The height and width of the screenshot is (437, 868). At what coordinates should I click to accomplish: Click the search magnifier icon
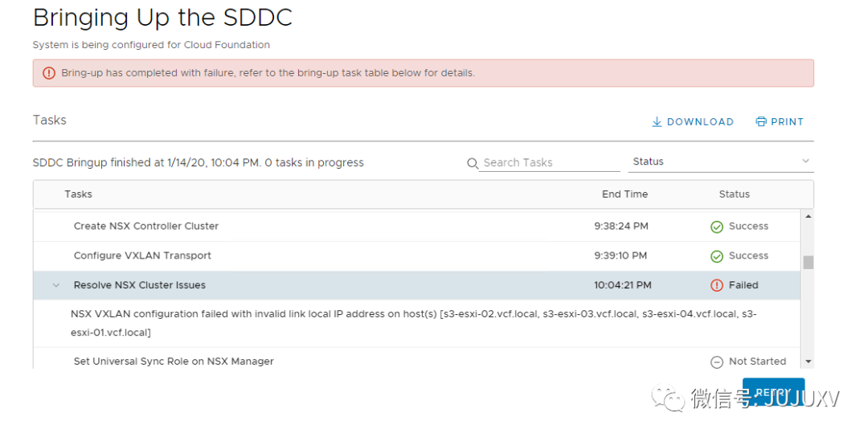pyautogui.click(x=473, y=163)
